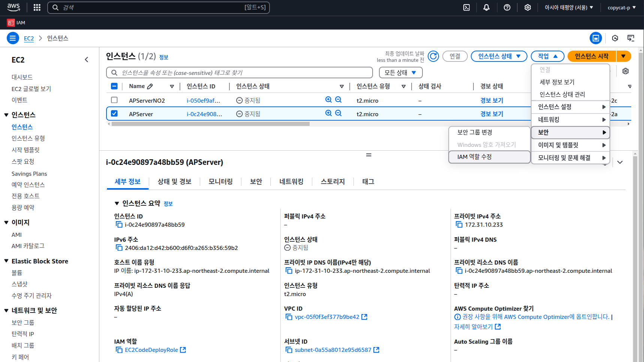
Task: Choose change security groups menu item
Action: pyautogui.click(x=489, y=132)
